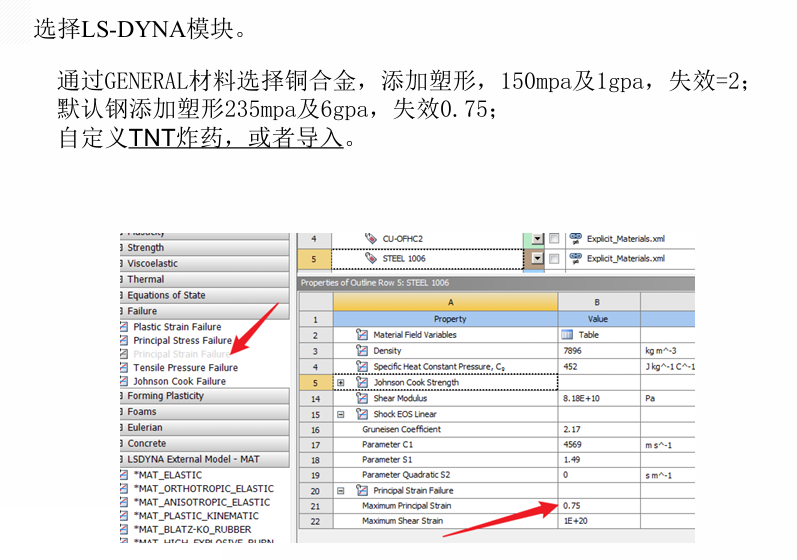Select the Maximum Shear Strain value 1E+20
797x560 pixels.
click(575, 521)
